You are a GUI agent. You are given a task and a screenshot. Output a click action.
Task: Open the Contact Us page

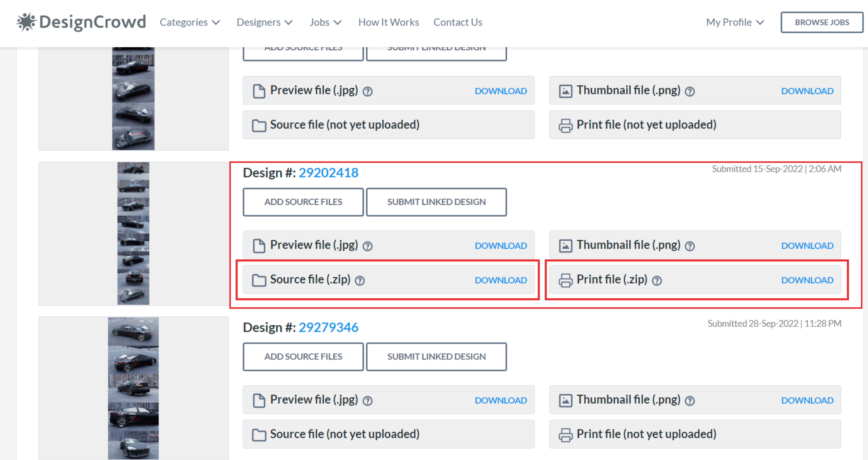(458, 22)
